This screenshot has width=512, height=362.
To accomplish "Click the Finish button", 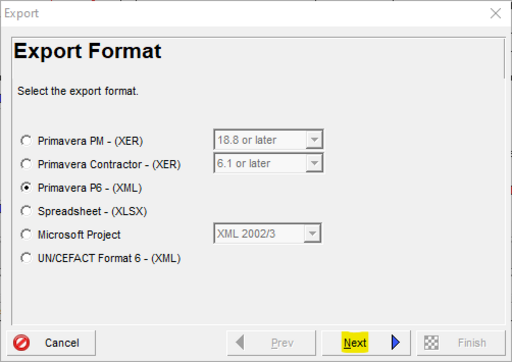I will [461, 343].
